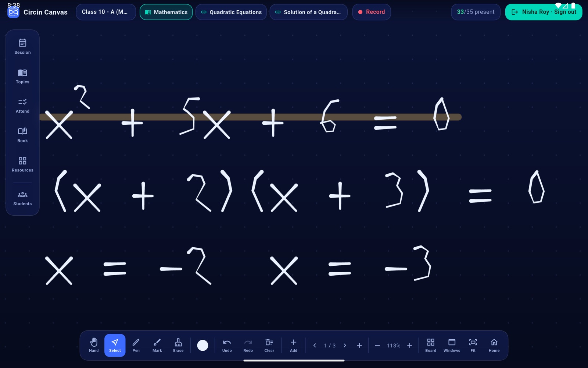Image resolution: width=588 pixels, height=368 pixels.
Task: Open the Resources panel
Action: click(22, 164)
